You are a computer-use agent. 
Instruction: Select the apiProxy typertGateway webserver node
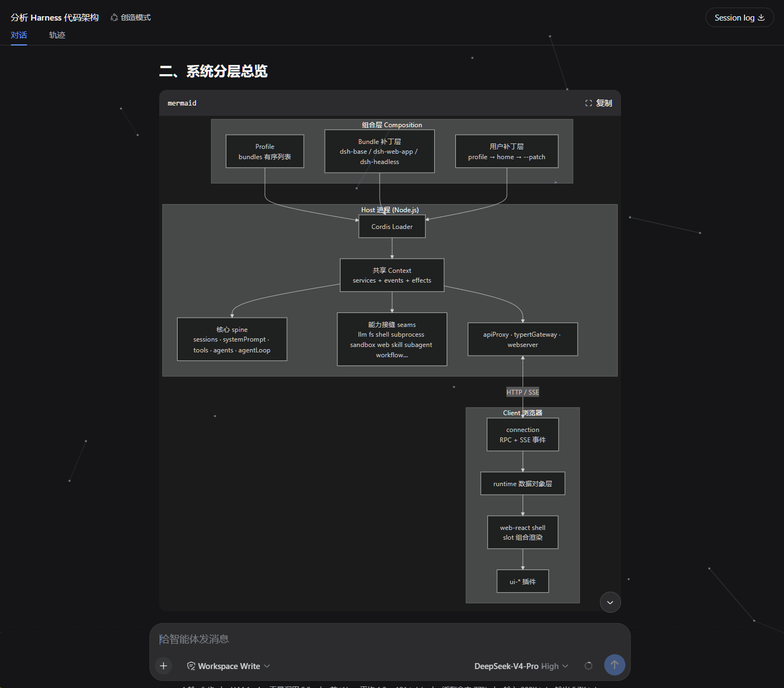(523, 339)
